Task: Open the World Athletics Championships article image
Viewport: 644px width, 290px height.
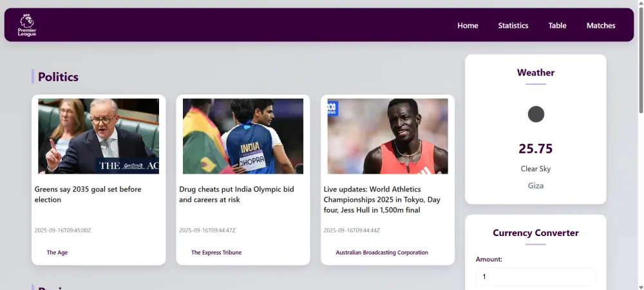Action: point(388,136)
